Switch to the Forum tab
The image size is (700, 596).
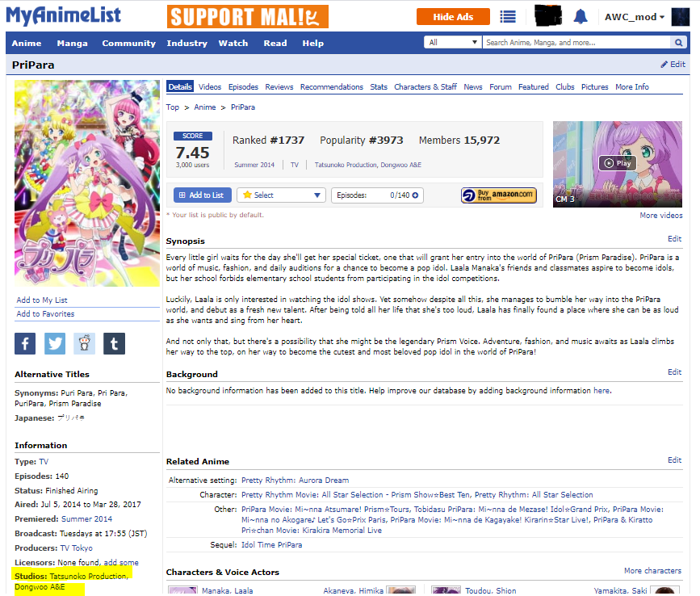[x=501, y=86]
